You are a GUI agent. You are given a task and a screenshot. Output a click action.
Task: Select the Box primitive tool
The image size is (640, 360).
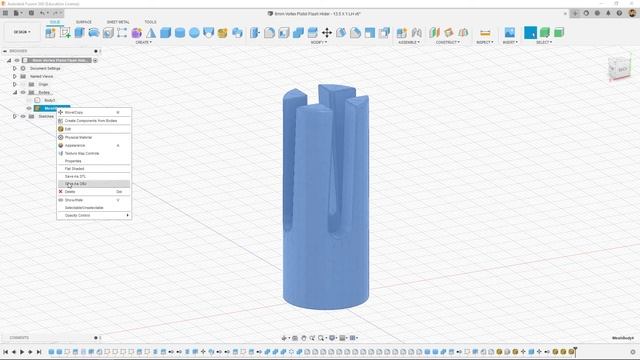pos(165,33)
